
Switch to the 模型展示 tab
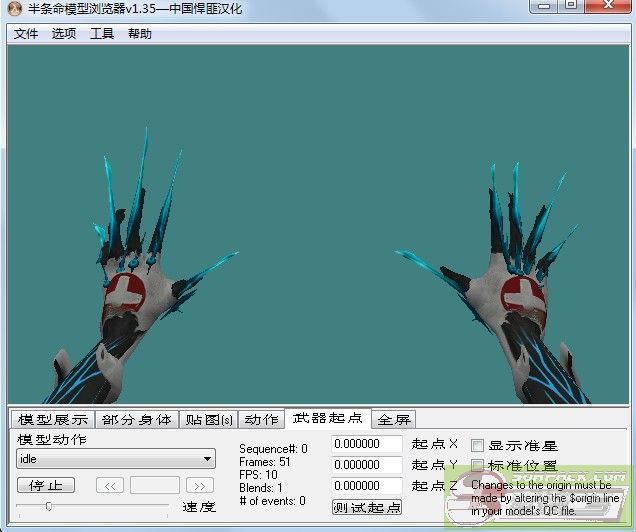(x=53, y=420)
